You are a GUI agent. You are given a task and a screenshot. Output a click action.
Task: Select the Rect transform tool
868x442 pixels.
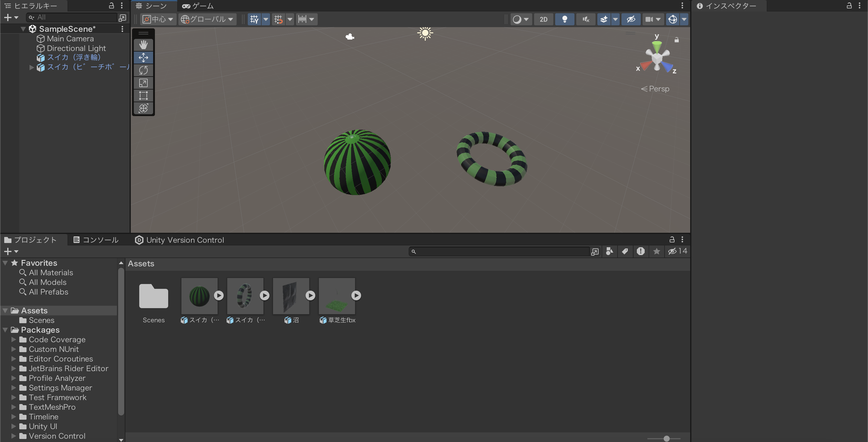click(143, 95)
